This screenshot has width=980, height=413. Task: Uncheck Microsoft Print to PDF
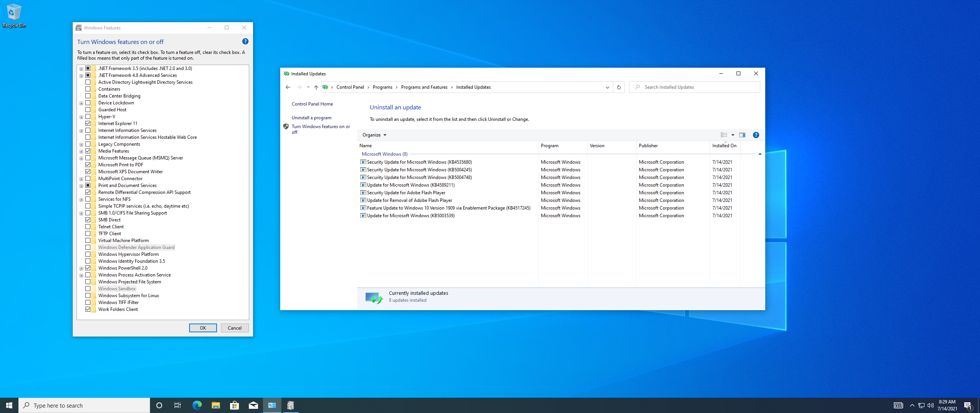click(88, 165)
